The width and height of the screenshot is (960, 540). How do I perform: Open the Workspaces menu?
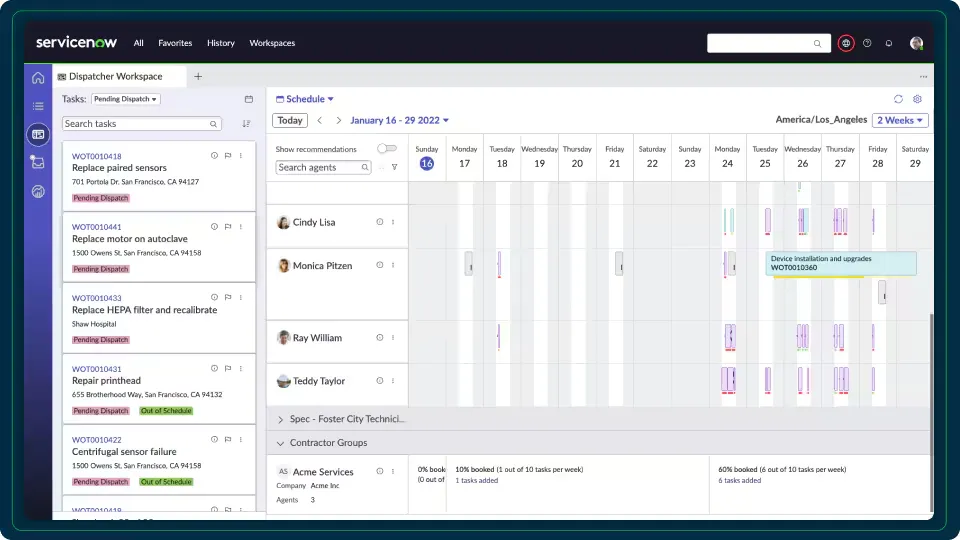click(x=272, y=43)
